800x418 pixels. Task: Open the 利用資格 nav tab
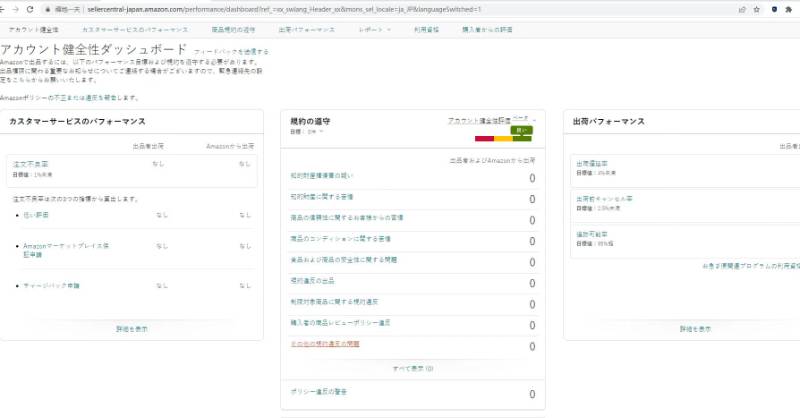coord(427,30)
